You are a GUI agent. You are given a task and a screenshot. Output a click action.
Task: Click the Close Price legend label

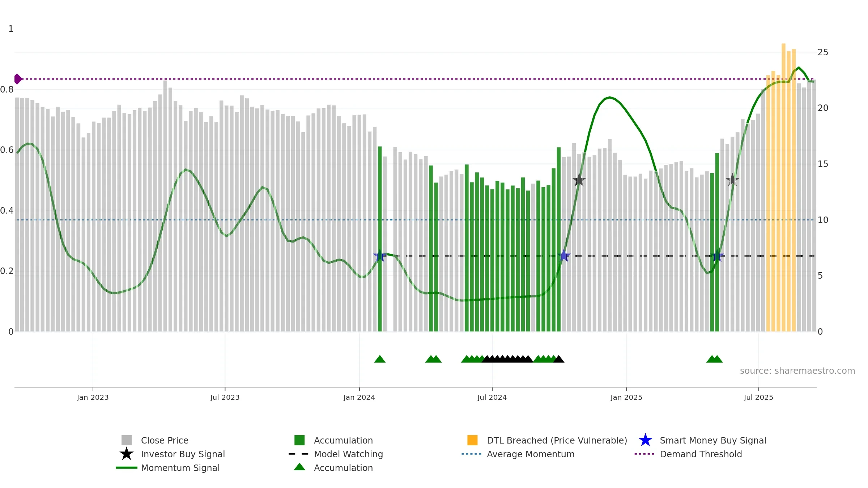tap(165, 440)
